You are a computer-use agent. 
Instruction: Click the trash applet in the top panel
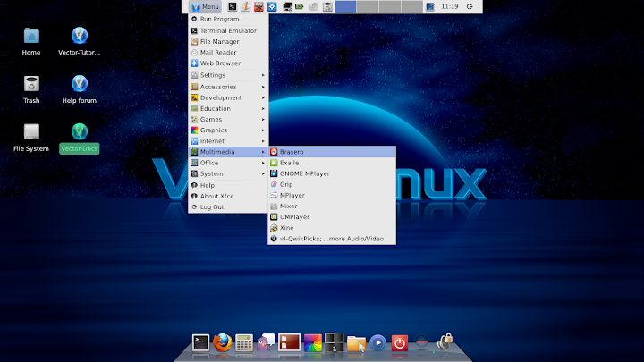tap(327, 6)
